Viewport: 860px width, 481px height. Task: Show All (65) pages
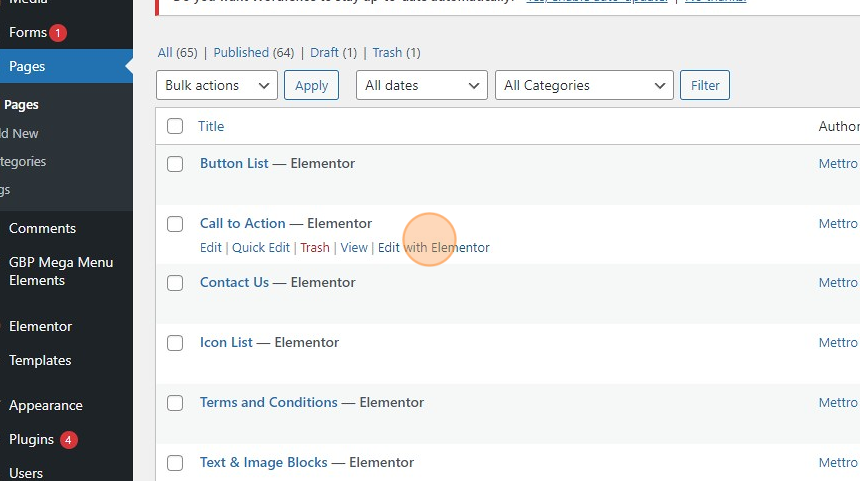click(177, 53)
